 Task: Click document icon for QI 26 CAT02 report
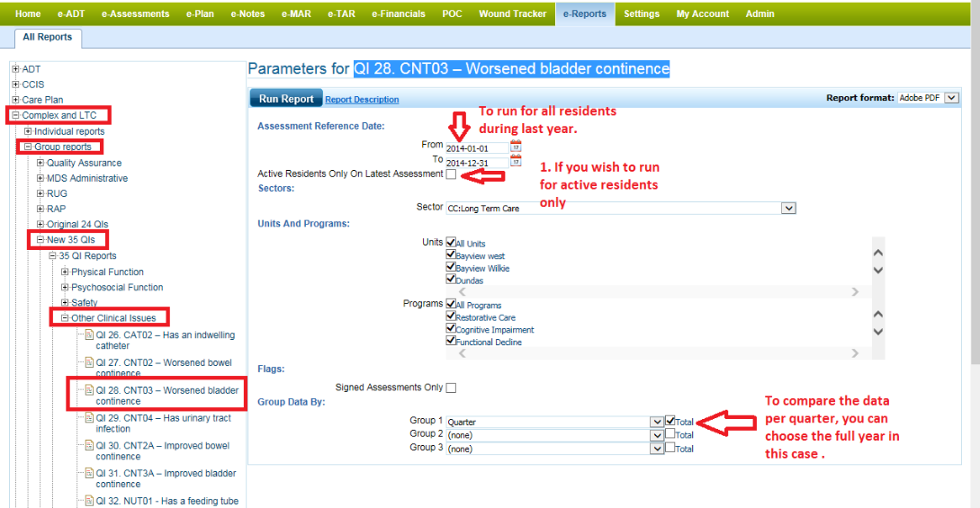click(89, 335)
